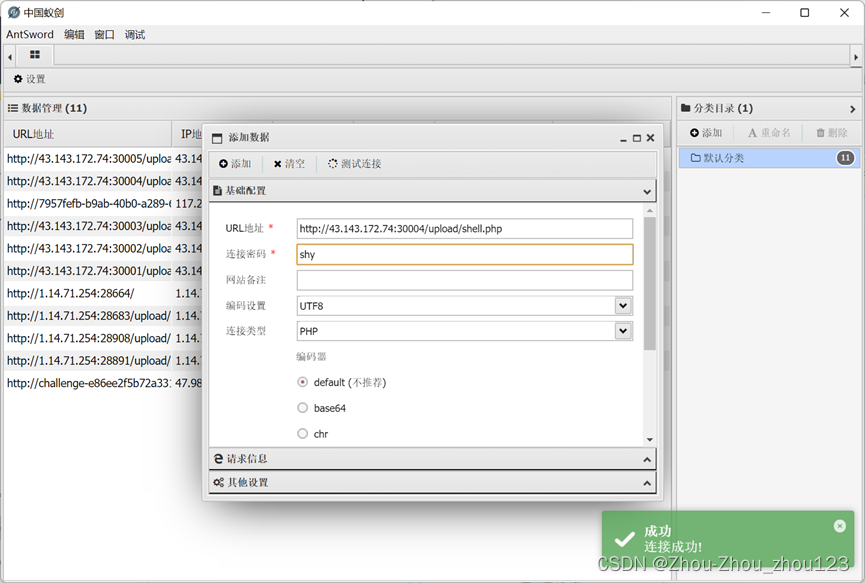Select the chr encoder radio button
Viewport: 865px width, 583px height.
(x=302, y=434)
